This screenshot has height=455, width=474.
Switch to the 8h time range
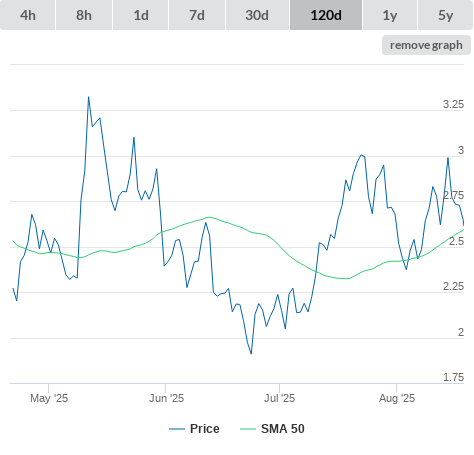click(84, 15)
